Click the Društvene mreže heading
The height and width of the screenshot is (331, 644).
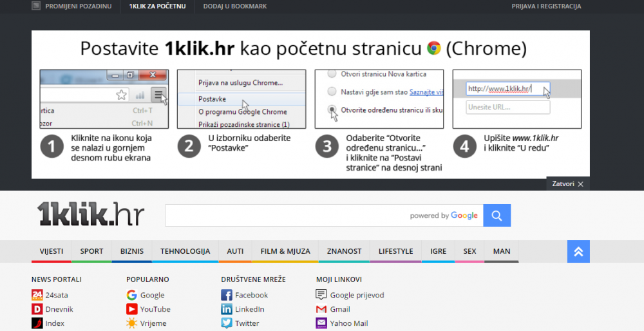[x=253, y=279]
